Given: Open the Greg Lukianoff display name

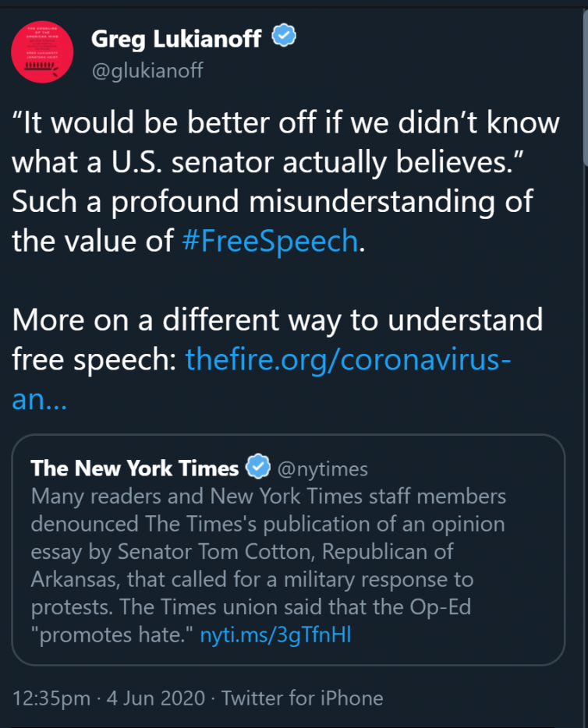Looking at the screenshot, I should (175, 37).
